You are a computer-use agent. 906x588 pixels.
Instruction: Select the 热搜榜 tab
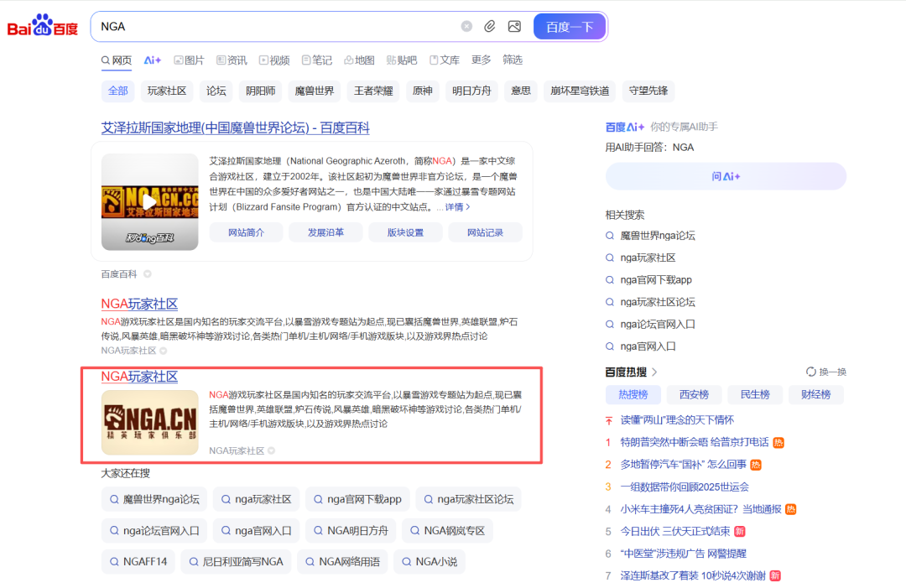[633, 394]
